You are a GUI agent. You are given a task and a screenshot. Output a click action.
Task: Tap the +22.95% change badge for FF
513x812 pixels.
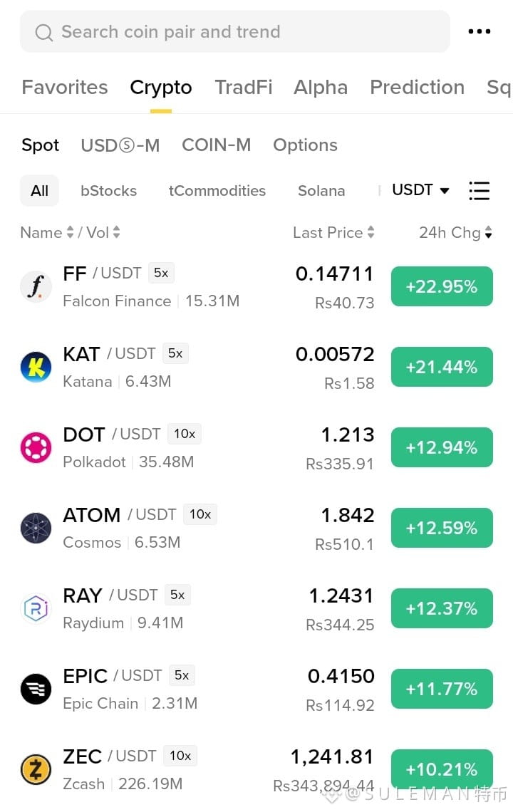tap(442, 286)
